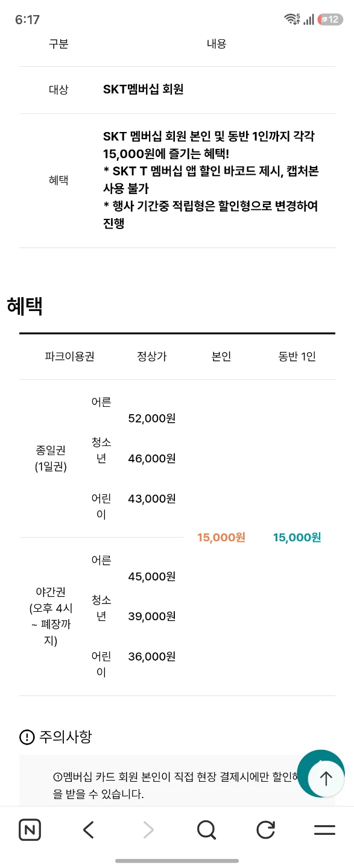Tap the Wi-Fi status icon
This screenshot has width=354, height=868.
(x=292, y=19)
